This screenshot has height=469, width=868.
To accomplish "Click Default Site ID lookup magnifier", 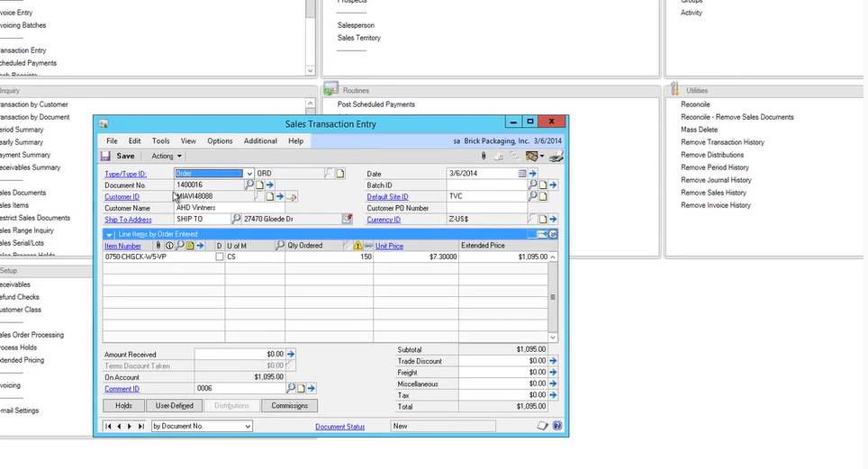I will pos(532,196).
